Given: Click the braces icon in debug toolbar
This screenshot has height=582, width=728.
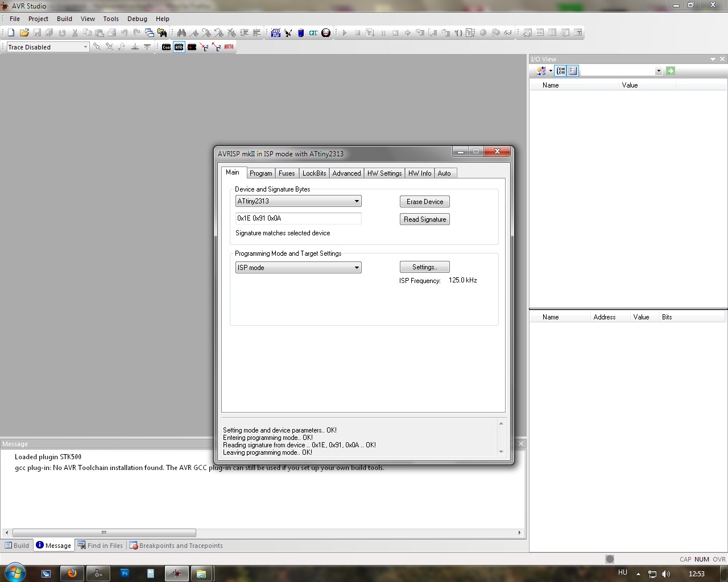Looking at the screenshot, I should click(458, 33).
